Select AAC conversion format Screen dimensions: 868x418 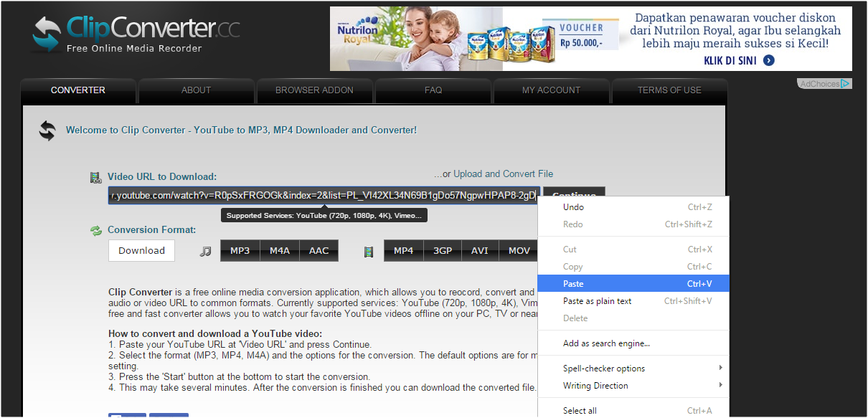coord(319,251)
